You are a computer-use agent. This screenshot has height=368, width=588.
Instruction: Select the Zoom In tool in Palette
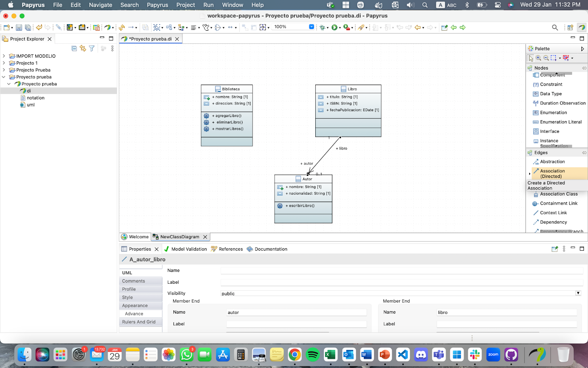click(x=538, y=58)
